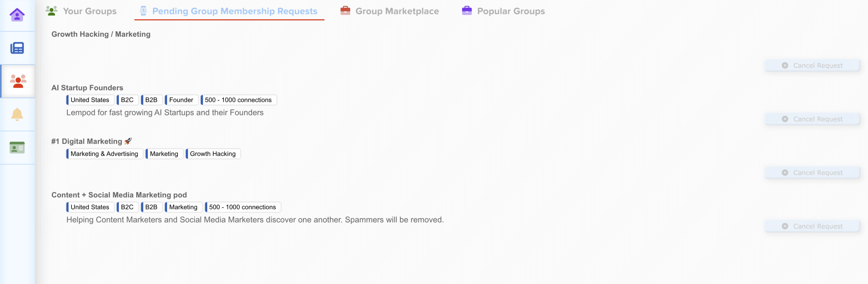The image size is (868, 284).
Task: Open Content + Social Media Marketing pod title
Action: tap(119, 195)
